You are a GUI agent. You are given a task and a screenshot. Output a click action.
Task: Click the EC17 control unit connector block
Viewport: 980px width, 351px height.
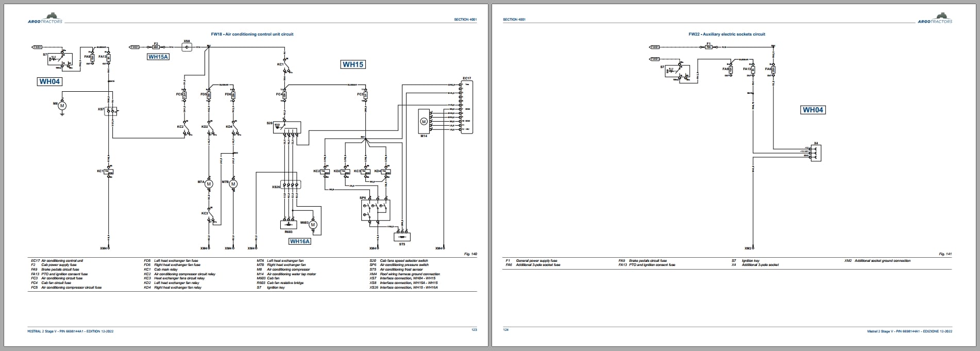[x=467, y=107]
